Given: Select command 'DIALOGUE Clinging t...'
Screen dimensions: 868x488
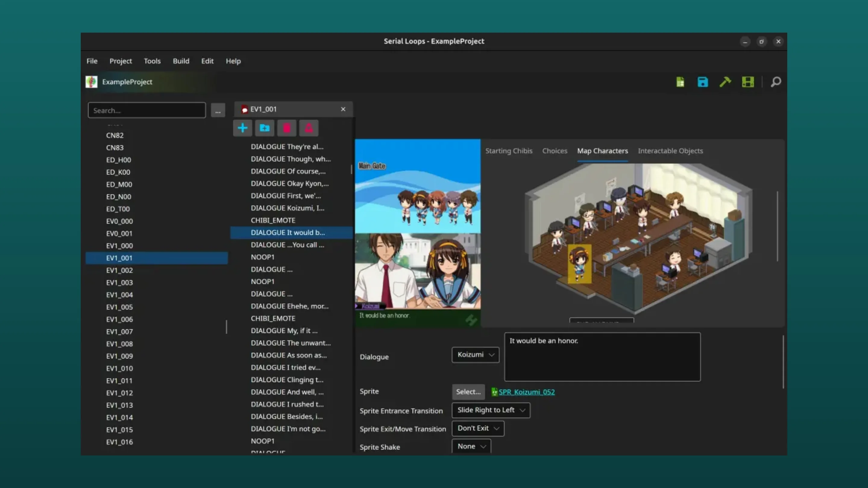Looking at the screenshot, I should pyautogui.click(x=291, y=380).
